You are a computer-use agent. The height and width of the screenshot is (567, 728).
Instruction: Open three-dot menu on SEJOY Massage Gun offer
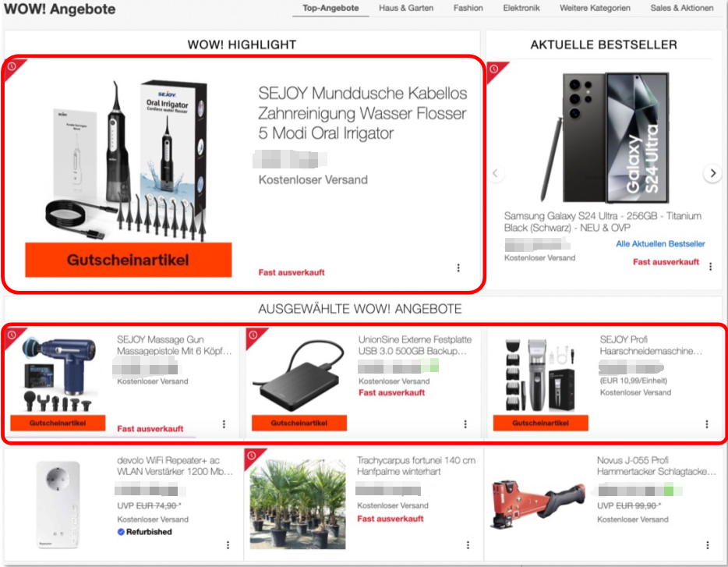224,423
